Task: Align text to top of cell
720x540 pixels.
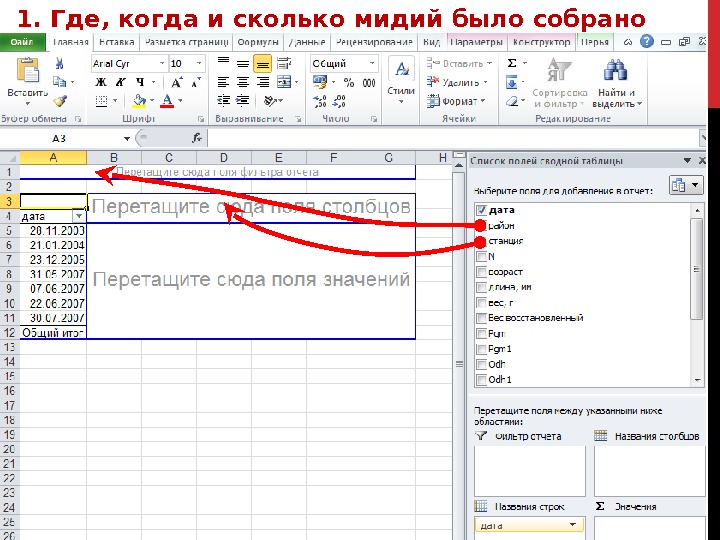Action: pos(223,62)
